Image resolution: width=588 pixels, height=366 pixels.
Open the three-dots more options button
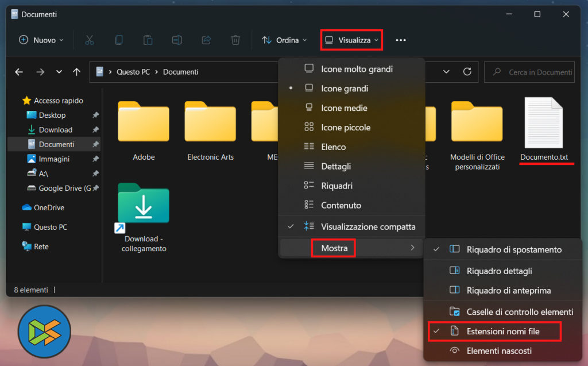click(x=401, y=40)
